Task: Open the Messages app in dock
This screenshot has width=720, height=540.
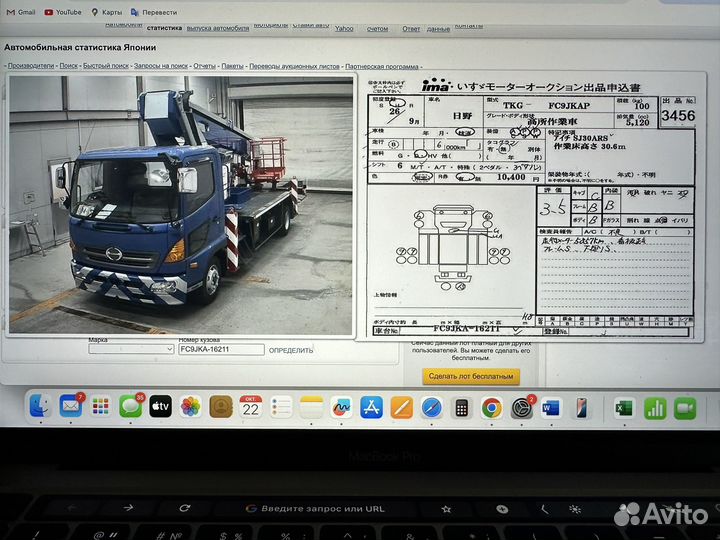Action: [131, 407]
